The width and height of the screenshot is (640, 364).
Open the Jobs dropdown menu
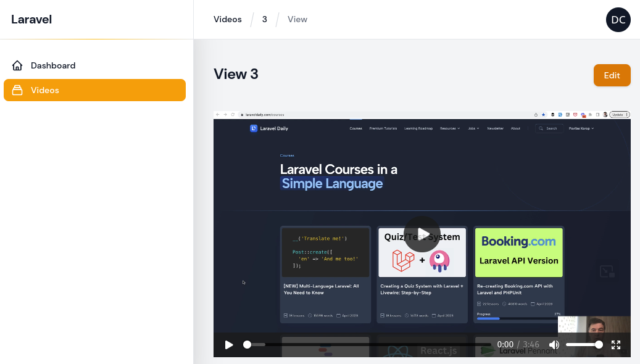473,128
